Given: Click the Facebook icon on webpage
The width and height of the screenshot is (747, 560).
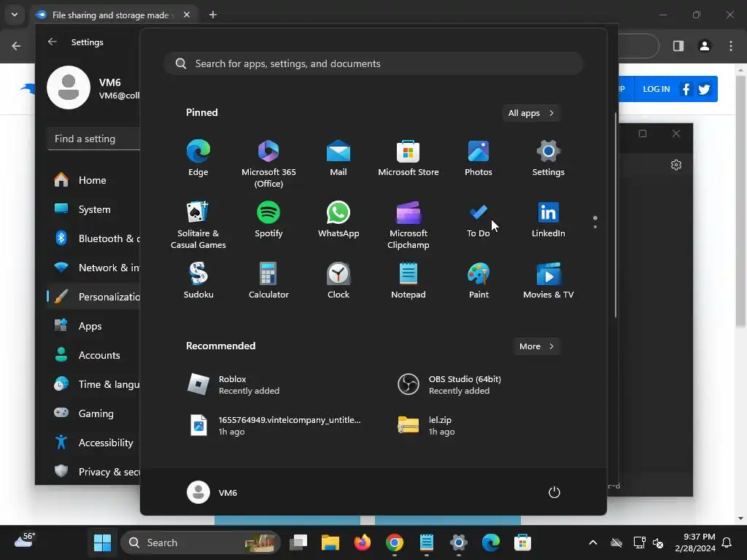Looking at the screenshot, I should 686,89.
